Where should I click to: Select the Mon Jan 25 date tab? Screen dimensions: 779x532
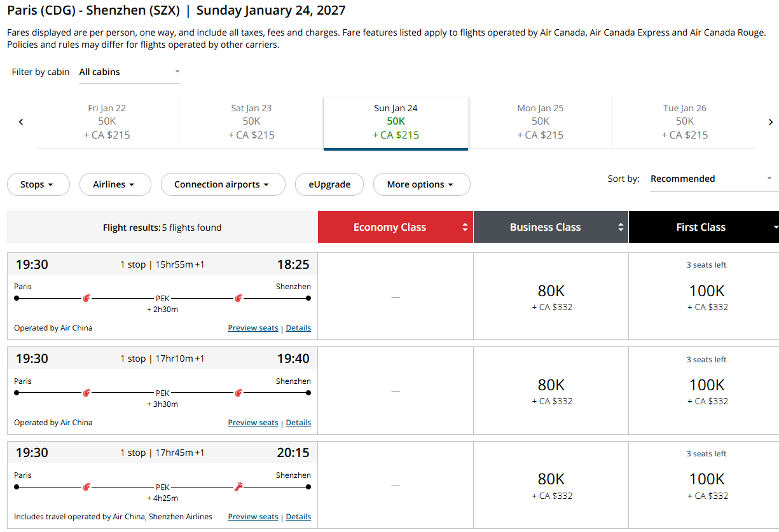541,121
